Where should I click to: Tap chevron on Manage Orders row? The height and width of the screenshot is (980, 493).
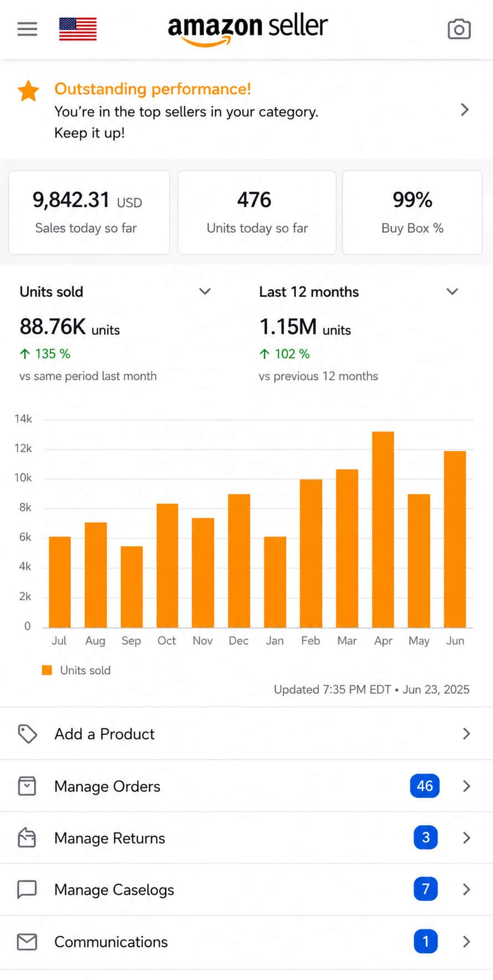pyautogui.click(x=466, y=786)
